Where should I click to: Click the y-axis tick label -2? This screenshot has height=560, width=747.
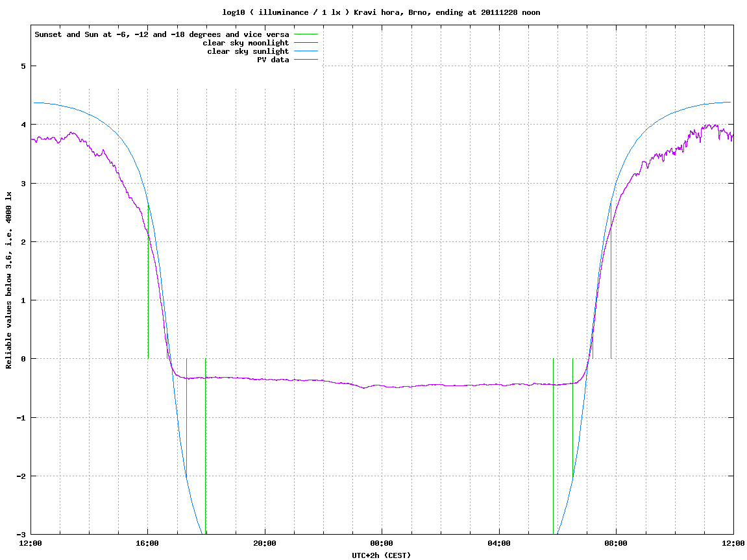(21, 476)
